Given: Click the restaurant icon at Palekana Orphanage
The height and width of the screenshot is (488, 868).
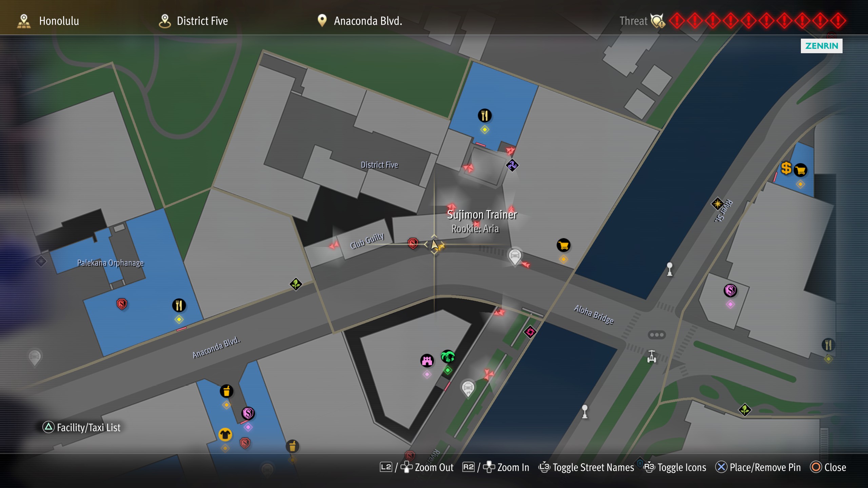Looking at the screenshot, I should point(179,305).
